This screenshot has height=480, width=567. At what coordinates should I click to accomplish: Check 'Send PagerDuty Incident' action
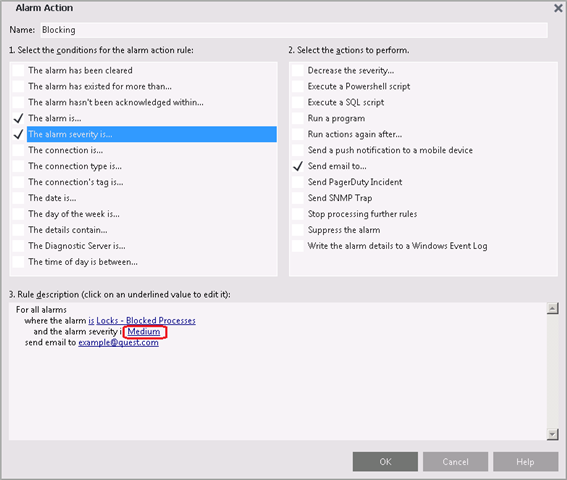click(x=298, y=182)
